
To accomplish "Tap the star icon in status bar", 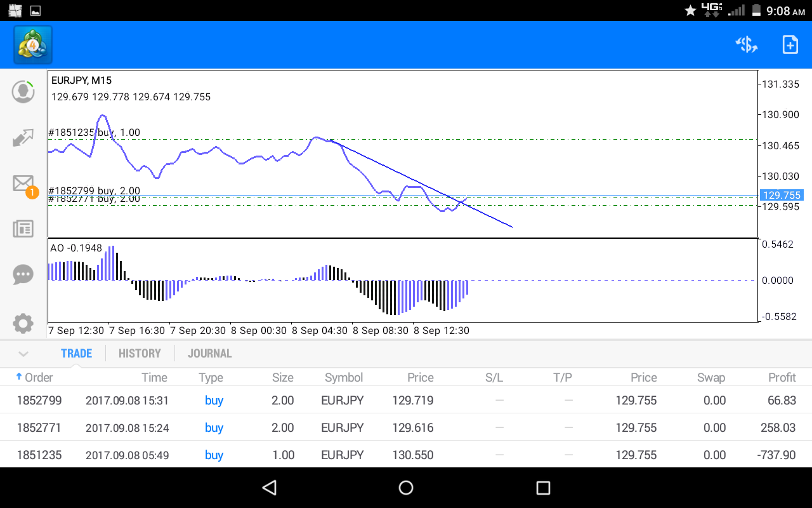I will (690, 10).
